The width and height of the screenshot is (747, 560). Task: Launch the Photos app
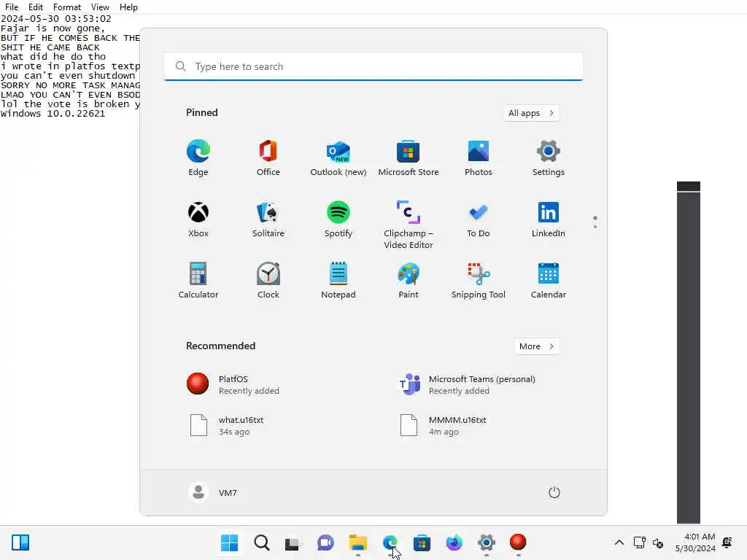(479, 158)
